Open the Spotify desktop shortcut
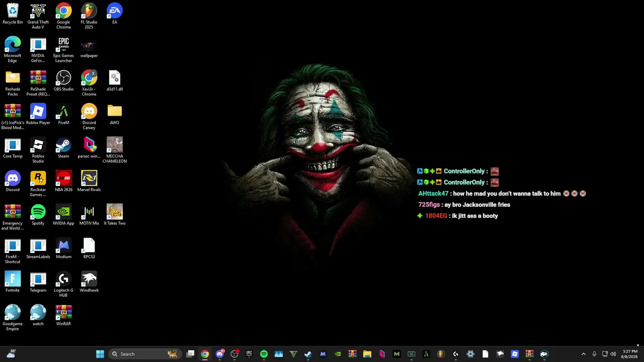The image size is (644, 362). [38, 216]
